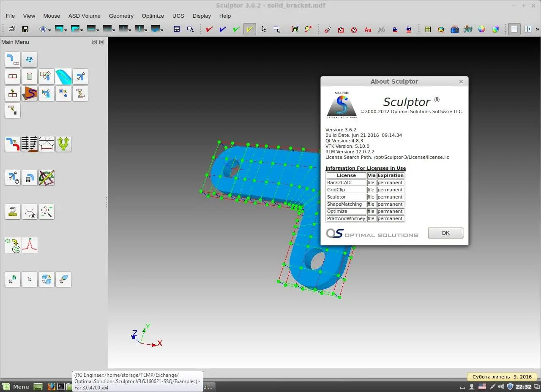541x392 pixels.
Task: Select the zoom window magnifier tool
Action: coord(190,29)
